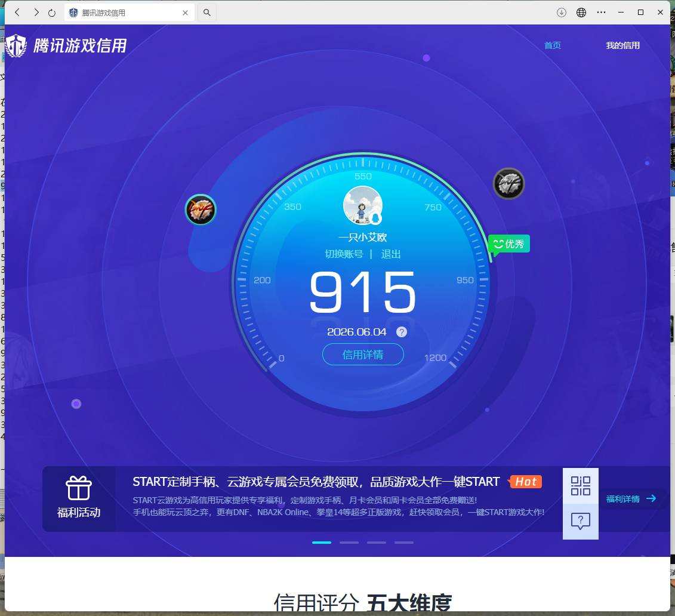675x616 pixels.
Task: Select the first carousel indicator
Action: (x=322, y=543)
